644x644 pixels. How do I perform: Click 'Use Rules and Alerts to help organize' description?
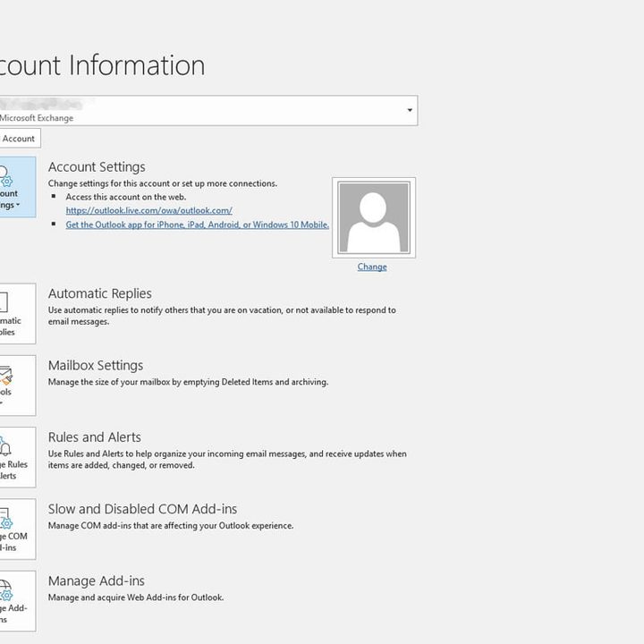(x=227, y=460)
